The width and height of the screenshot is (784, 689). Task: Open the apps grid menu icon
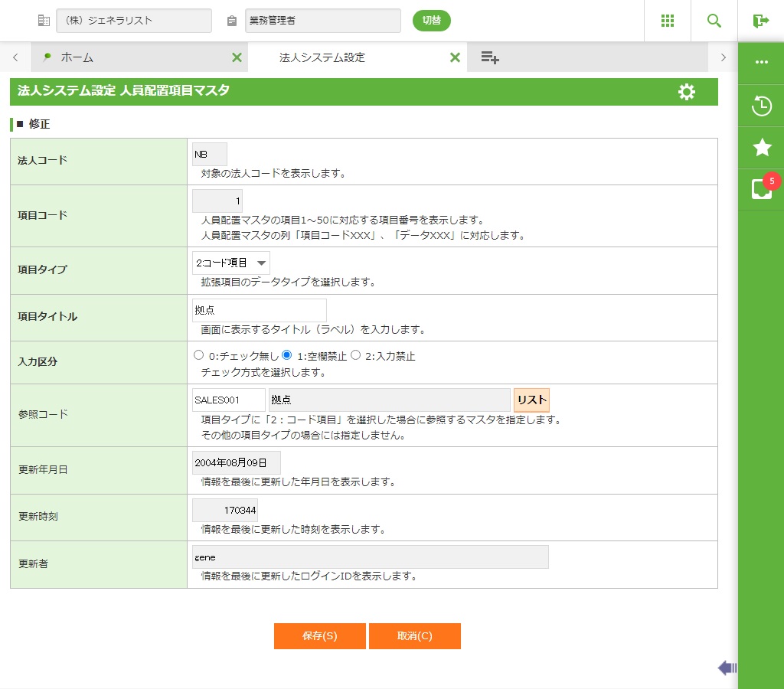click(x=667, y=21)
